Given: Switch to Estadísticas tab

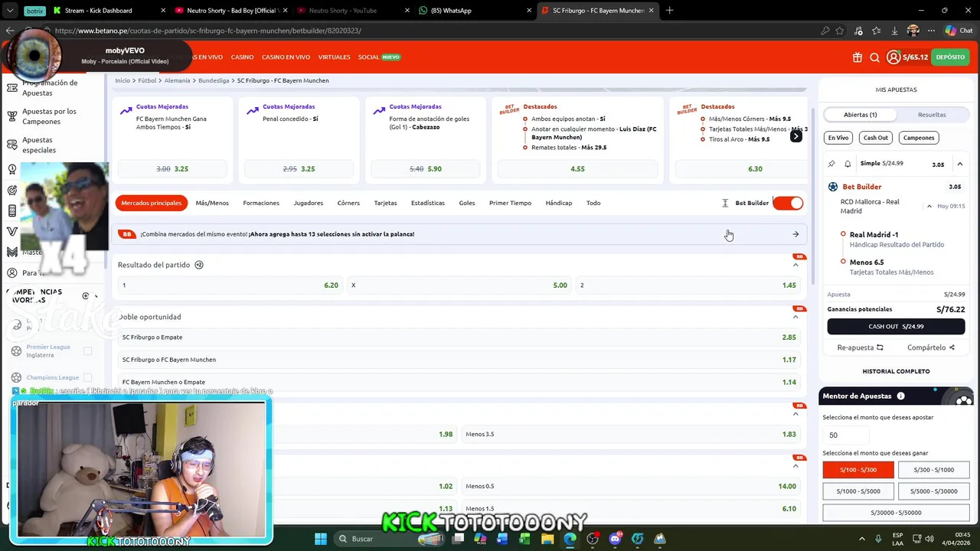Looking at the screenshot, I should [x=428, y=203].
